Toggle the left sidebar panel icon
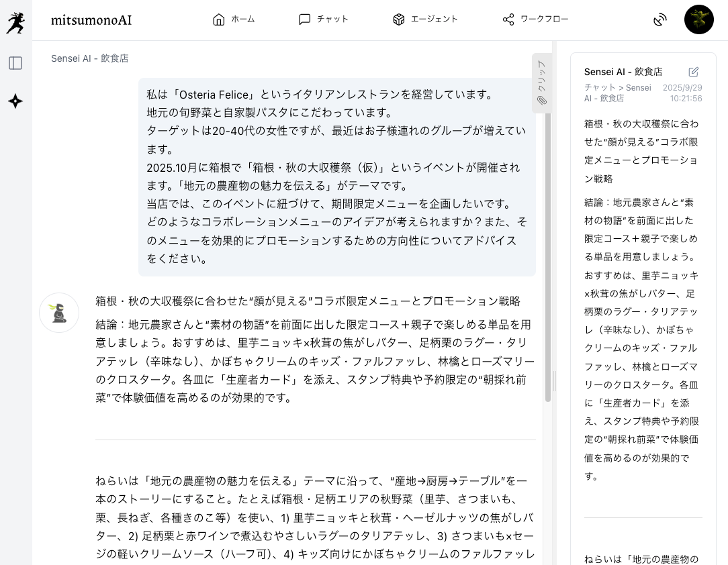 [15, 63]
